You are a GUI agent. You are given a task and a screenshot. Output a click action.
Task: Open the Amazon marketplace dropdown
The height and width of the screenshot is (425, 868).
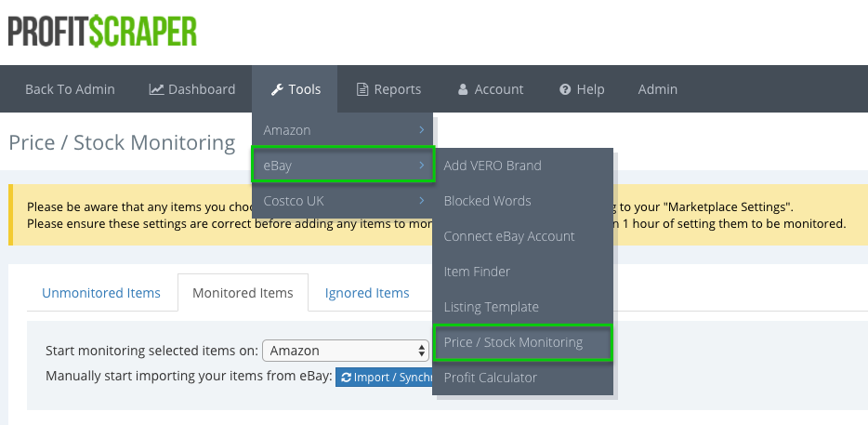coord(346,351)
